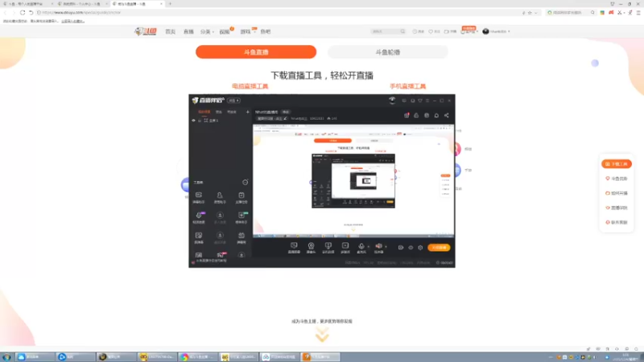Collapse the toolbox panel circle button
Image resolution: width=644 pixels, height=362 pixels.
246,183
